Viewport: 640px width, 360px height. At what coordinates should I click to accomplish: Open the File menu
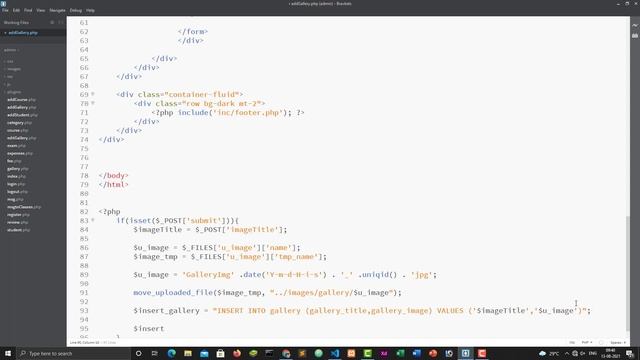(5, 10)
